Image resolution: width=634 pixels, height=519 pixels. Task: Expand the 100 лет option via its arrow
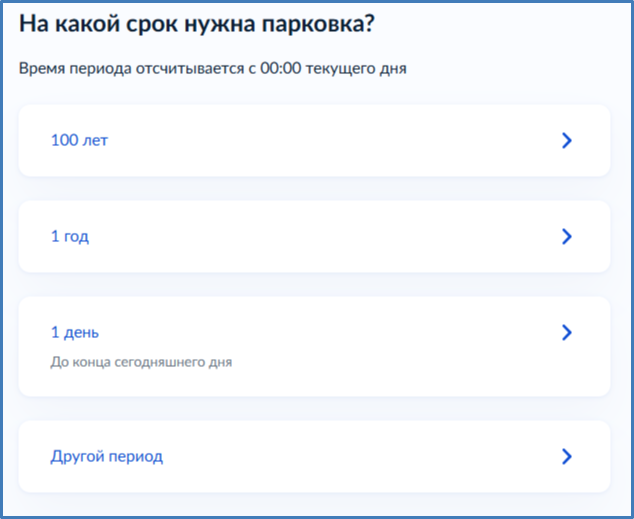[566, 141]
